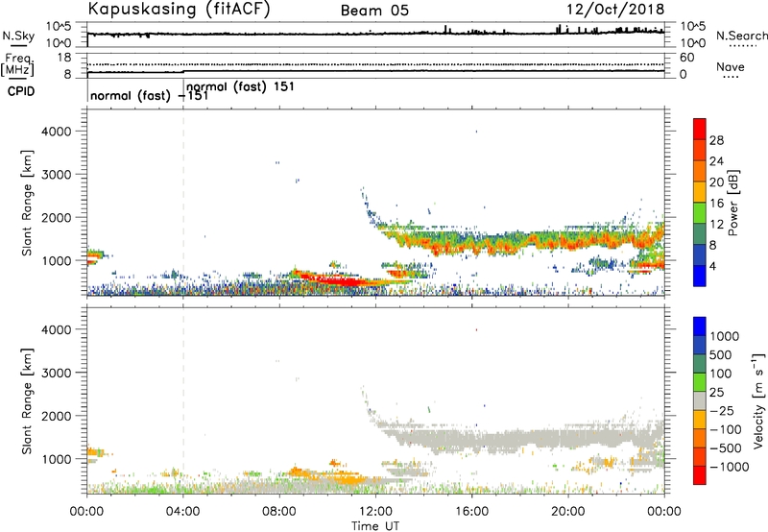This screenshot has width=768, height=532.
Task: Click the '12:00' time axis tick label
Action: tap(375, 512)
